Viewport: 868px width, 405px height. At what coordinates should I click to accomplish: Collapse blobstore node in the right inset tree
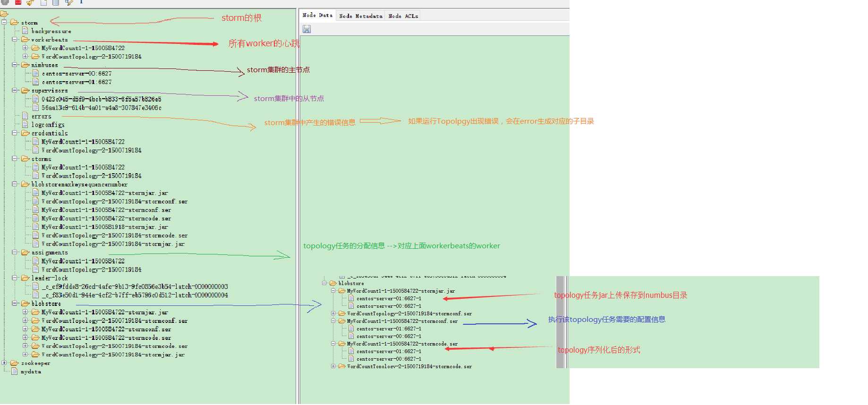(x=324, y=283)
